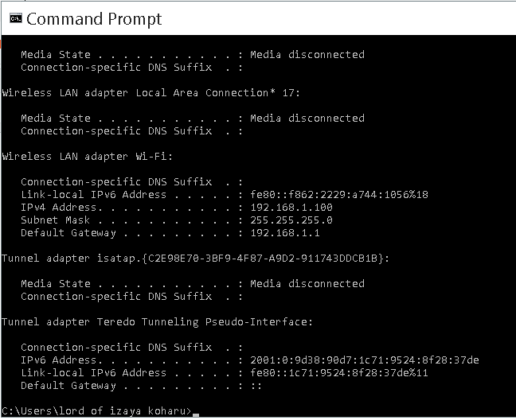Image resolution: width=516 pixels, height=420 pixels.
Task: Click the Wi-Fi Default Gateway value 192.168.1.1
Action: coord(285,233)
